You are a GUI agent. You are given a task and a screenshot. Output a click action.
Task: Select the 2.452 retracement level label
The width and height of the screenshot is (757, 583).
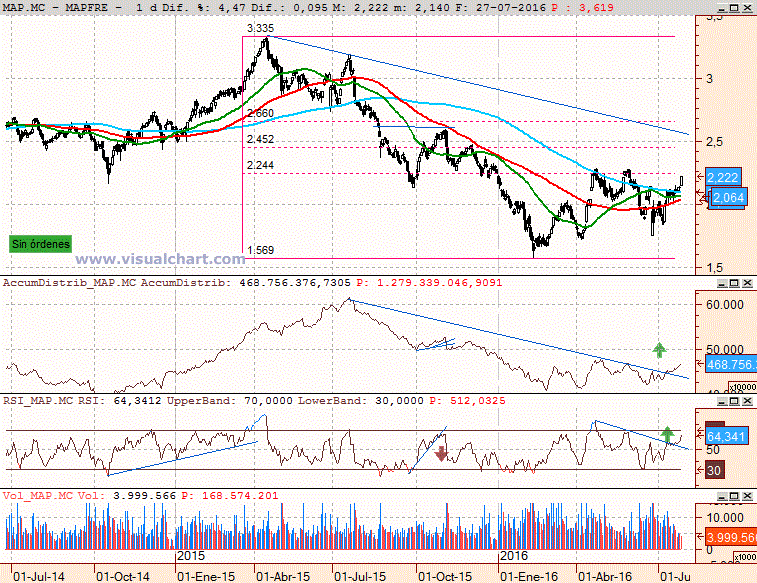tap(260, 139)
